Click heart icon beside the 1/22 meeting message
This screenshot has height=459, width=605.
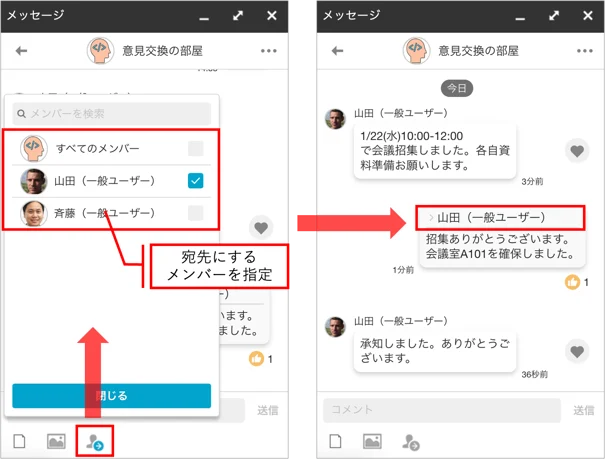point(577,151)
